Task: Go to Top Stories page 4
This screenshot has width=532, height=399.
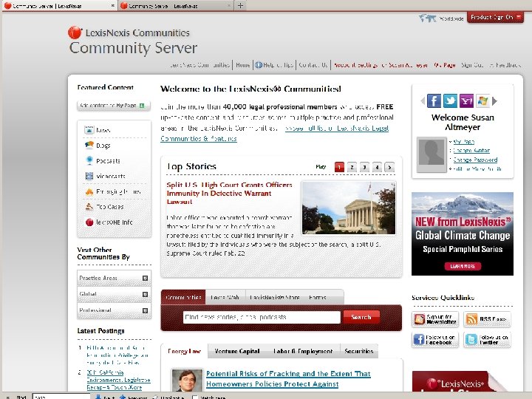Action: [377, 167]
